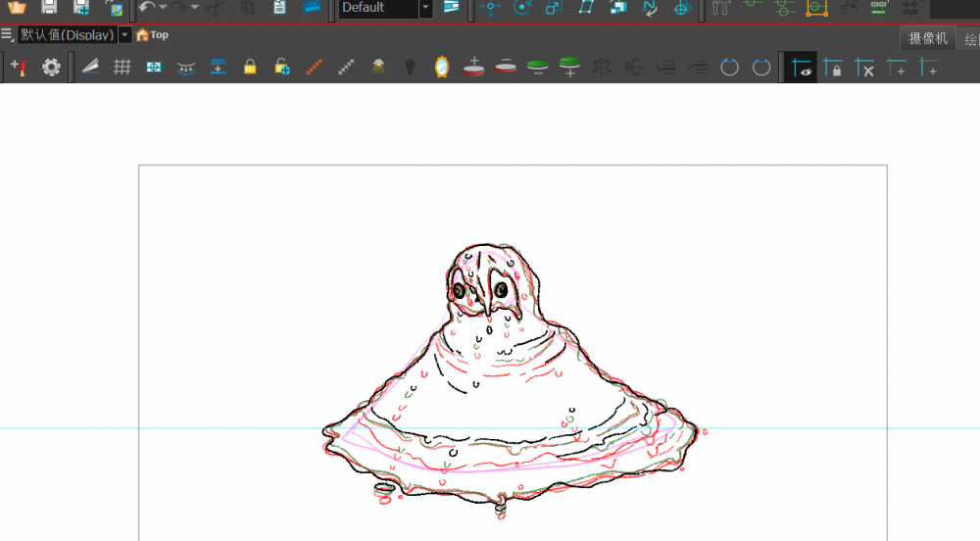Viewport: 980px width, 541px height.
Task: Click the yellow padlock lock icon
Action: (250, 68)
